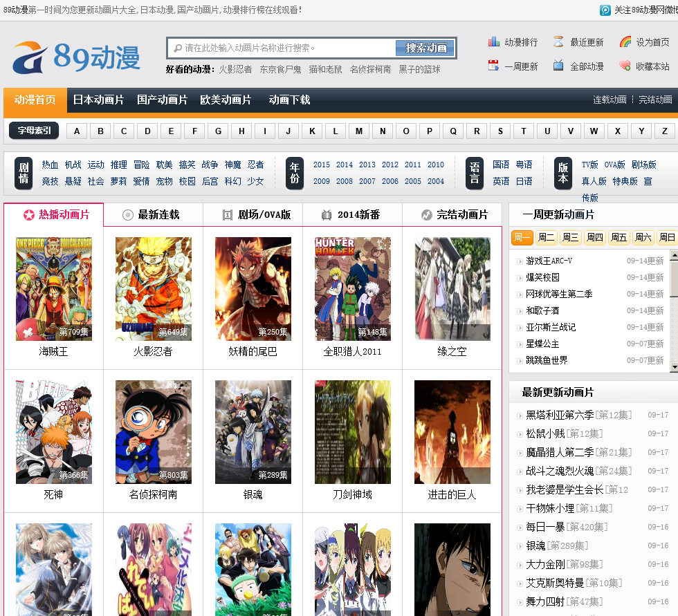Click TV icon on 2014新番 tab

pyautogui.click(x=327, y=215)
